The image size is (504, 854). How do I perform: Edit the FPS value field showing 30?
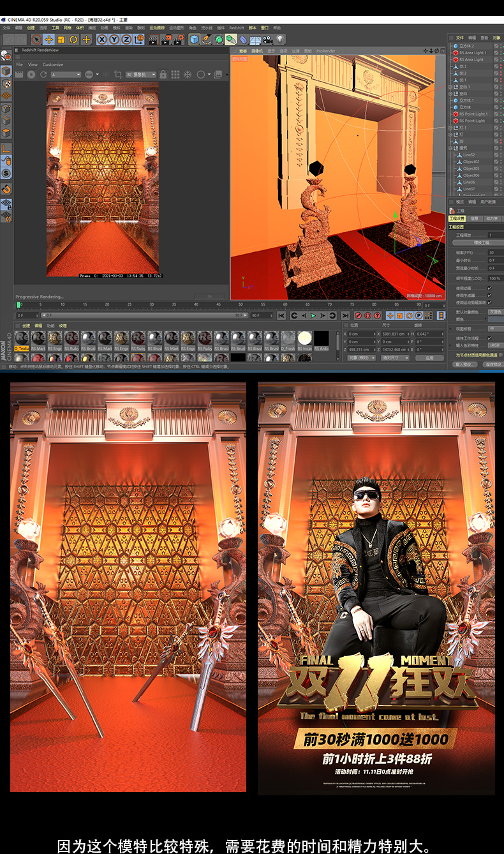point(494,253)
